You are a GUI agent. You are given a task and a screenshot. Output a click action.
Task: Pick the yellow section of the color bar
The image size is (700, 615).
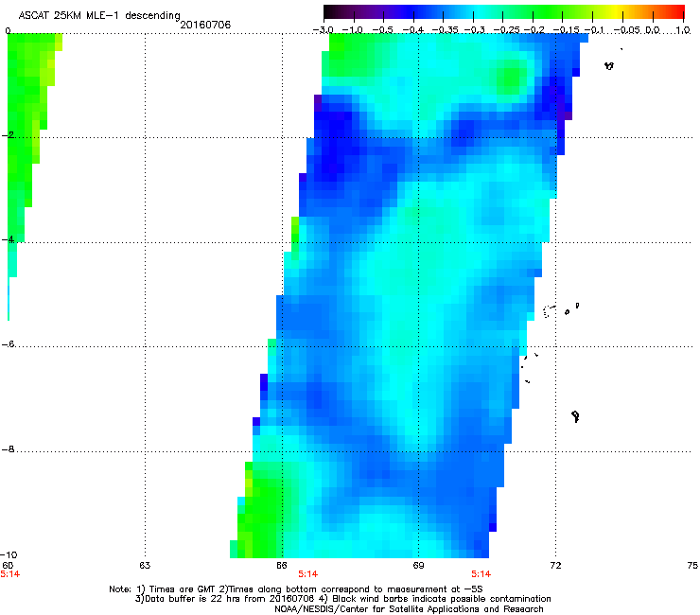619,12
